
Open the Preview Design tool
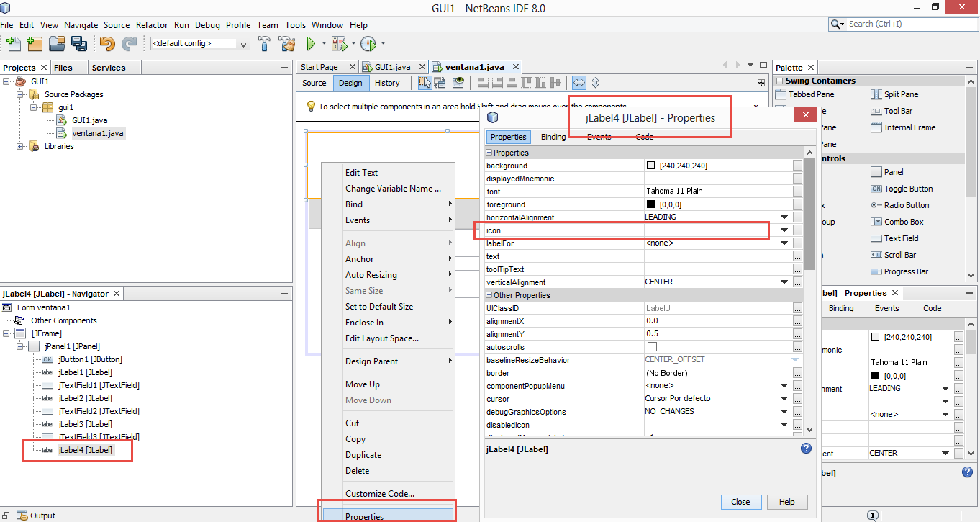click(x=458, y=83)
